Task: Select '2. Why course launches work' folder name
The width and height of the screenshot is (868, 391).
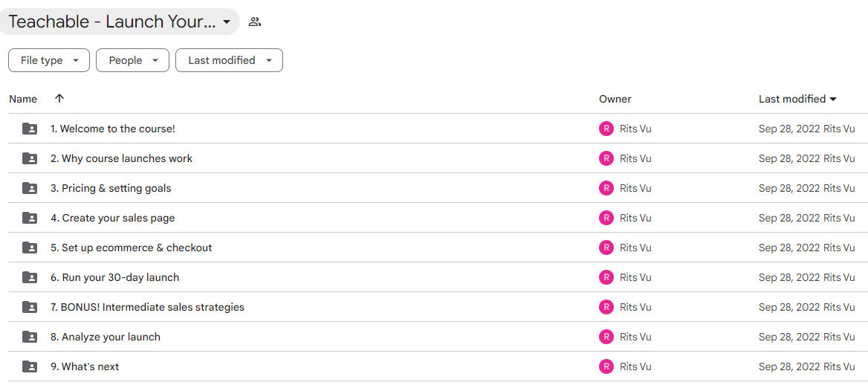Action: [x=122, y=158]
